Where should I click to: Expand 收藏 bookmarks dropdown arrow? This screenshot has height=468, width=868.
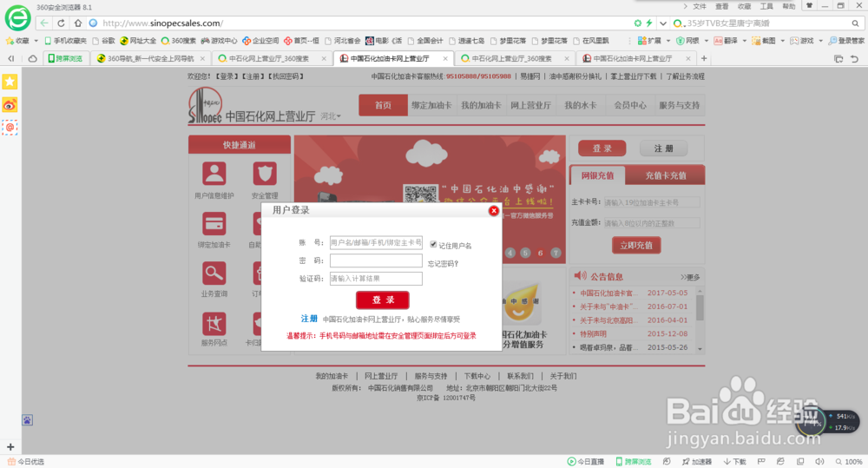pos(36,41)
